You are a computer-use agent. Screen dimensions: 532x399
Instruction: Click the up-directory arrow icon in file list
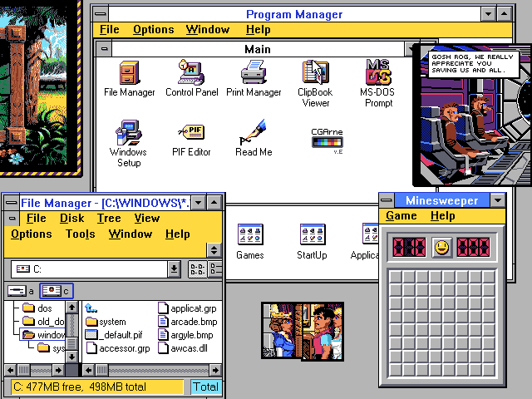[91, 308]
